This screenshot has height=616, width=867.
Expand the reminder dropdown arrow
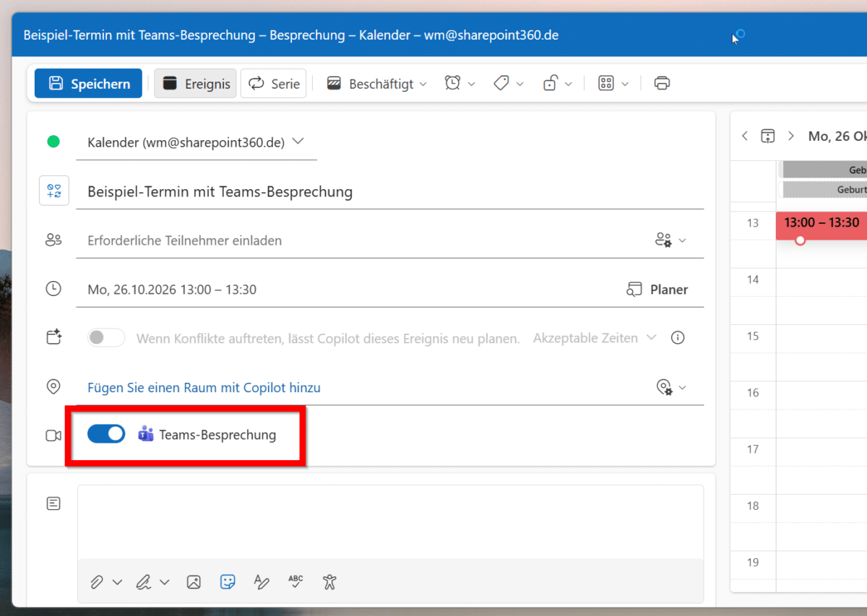pyautogui.click(x=472, y=84)
